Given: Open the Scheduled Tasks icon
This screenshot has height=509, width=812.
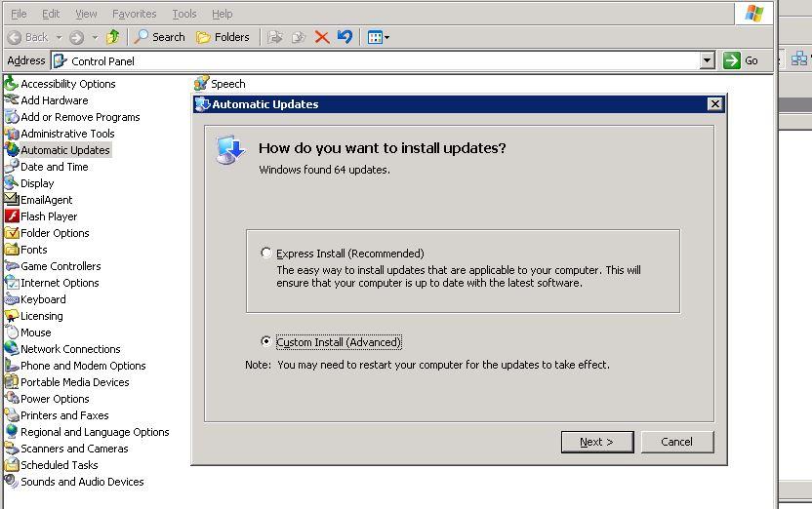Looking at the screenshot, I should (12, 464).
